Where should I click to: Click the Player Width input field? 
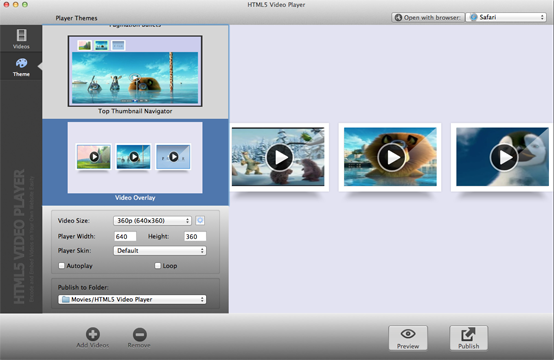125,236
